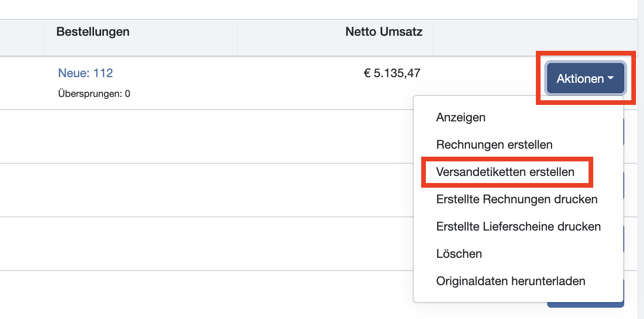Open the Aktionen dropdown button
Viewport: 644px width, 319px height.
tap(581, 79)
